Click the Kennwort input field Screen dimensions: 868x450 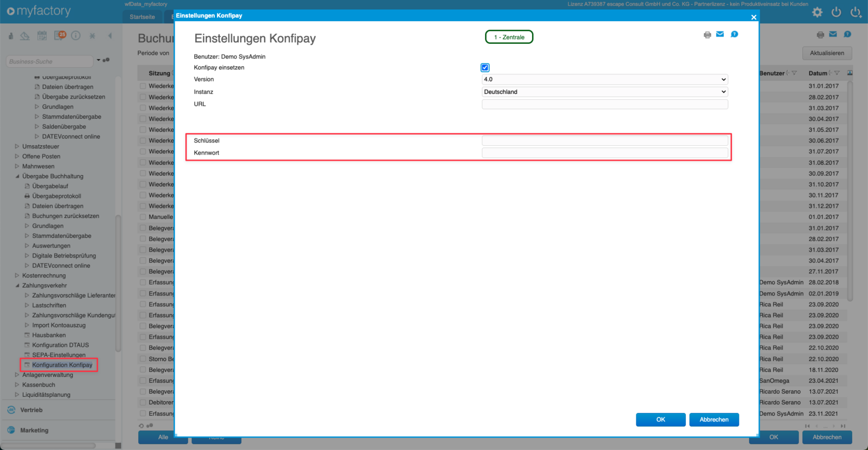point(605,153)
